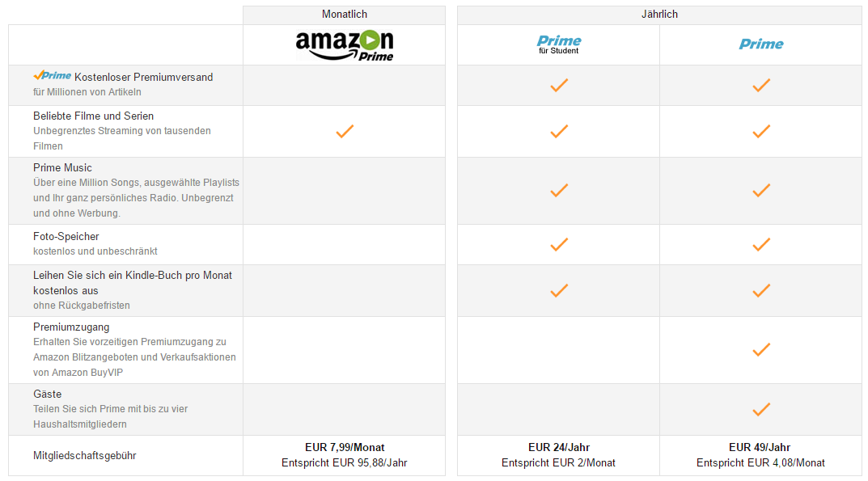
Task: Click the Prime checkmark for Premiumzugang
Action: point(761,350)
